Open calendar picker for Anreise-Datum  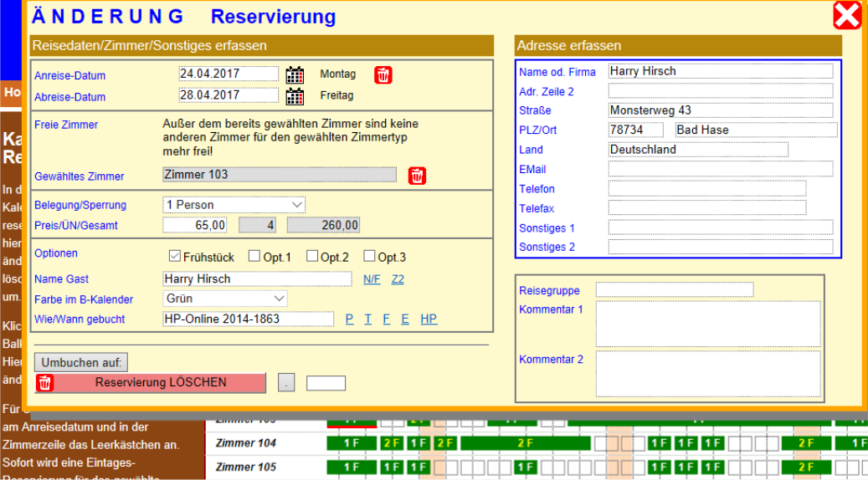pos(295,74)
